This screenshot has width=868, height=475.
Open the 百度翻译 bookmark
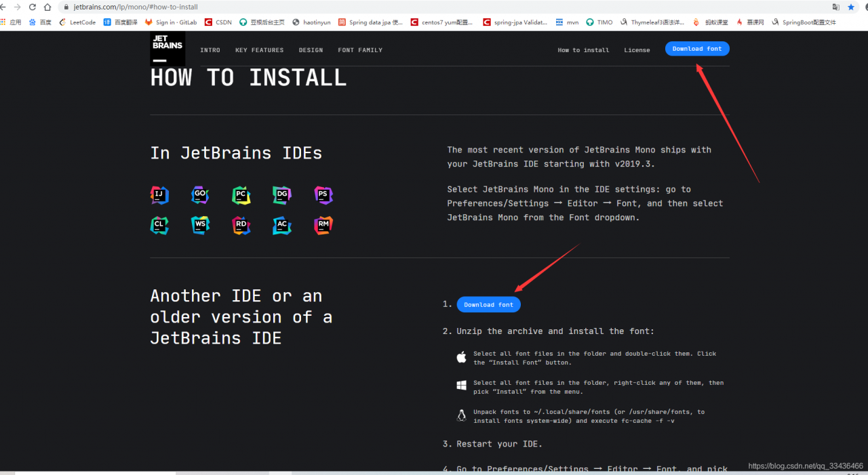120,22
